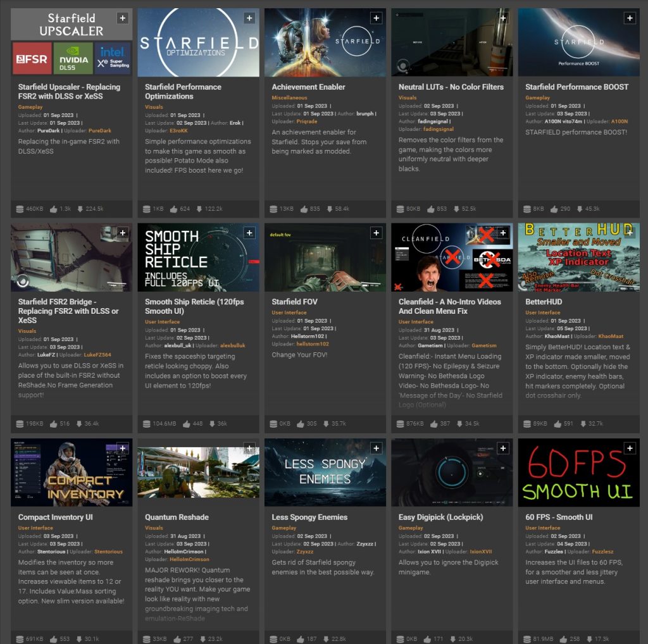Open Starfield Performance BOOST title link
Screen dimensions: 648x644
coord(576,87)
